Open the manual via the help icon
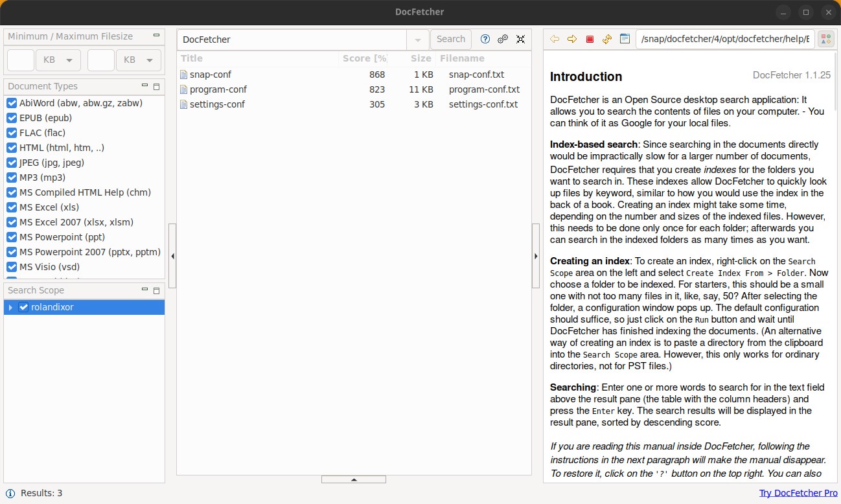The height and width of the screenshot is (504, 841). pyautogui.click(x=485, y=39)
